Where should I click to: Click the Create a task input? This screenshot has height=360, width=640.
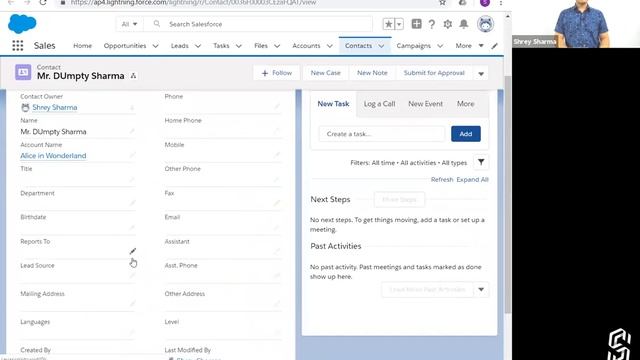click(x=382, y=134)
